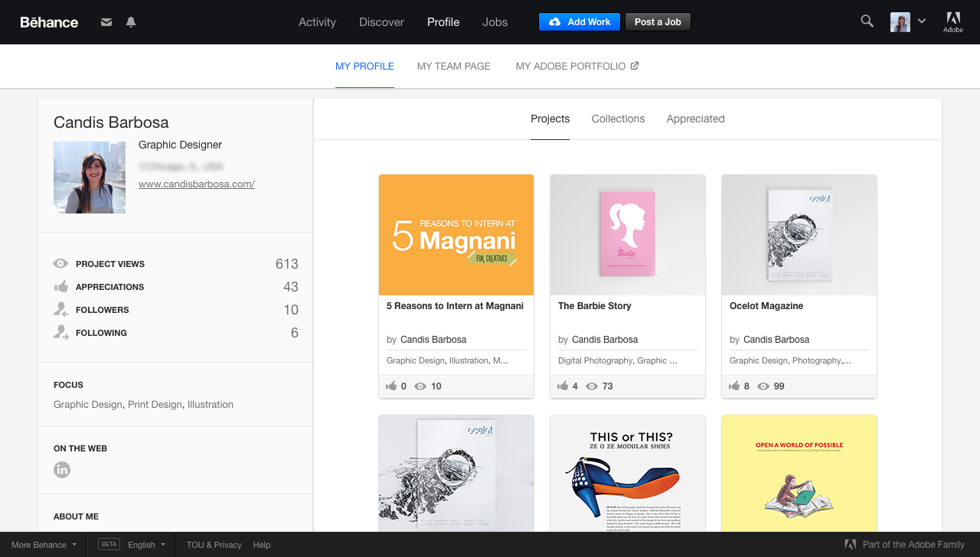Click Graphic Design focus link in sidebar

[88, 405]
